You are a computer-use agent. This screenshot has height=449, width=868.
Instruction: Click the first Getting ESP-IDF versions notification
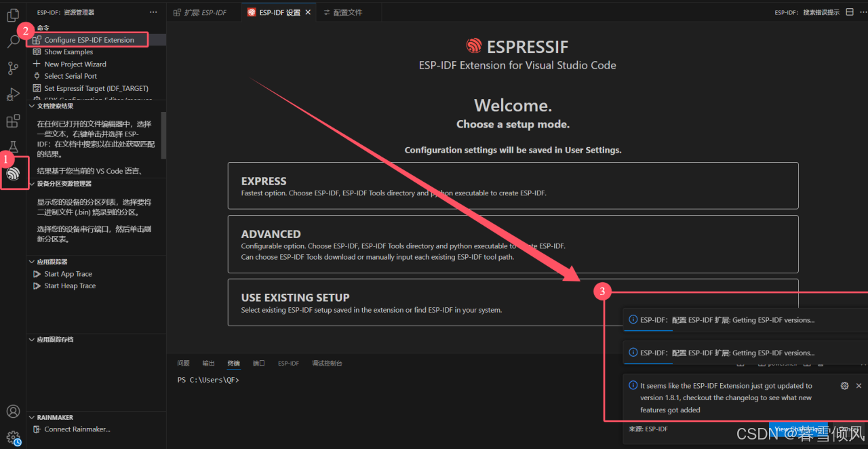[x=746, y=320]
